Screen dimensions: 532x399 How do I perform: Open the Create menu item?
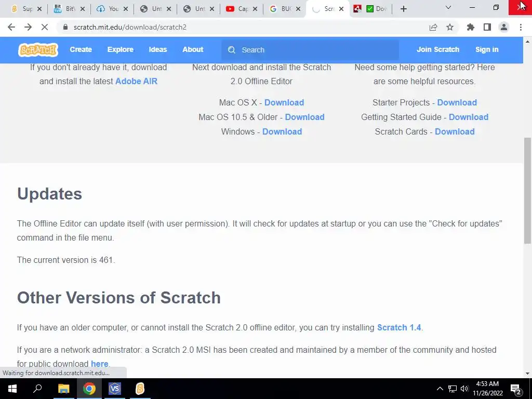coord(81,49)
